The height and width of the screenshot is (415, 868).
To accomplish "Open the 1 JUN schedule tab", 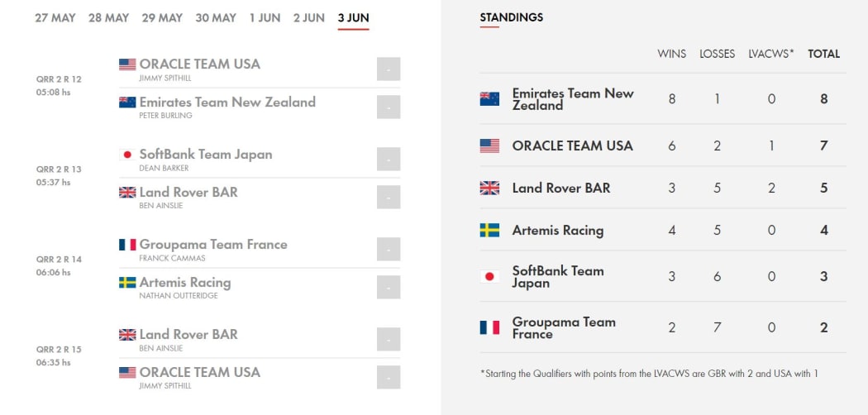I will [x=265, y=17].
